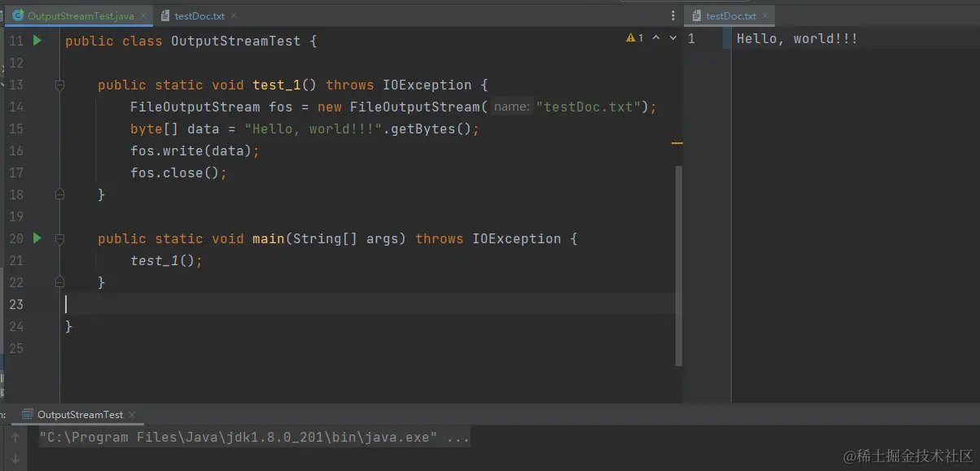
Task: Run main method from gutter arrow on line 20
Action: point(37,238)
